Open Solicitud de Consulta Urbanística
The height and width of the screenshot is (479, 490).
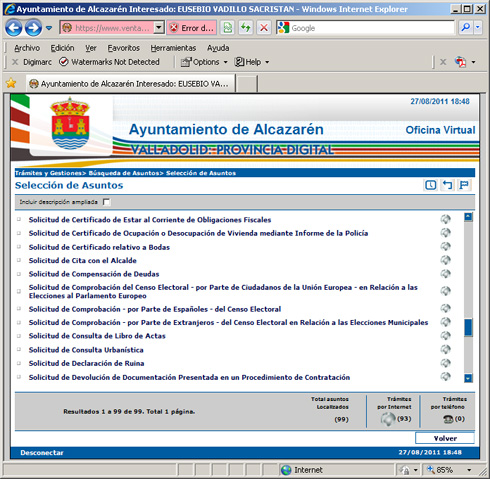86,350
